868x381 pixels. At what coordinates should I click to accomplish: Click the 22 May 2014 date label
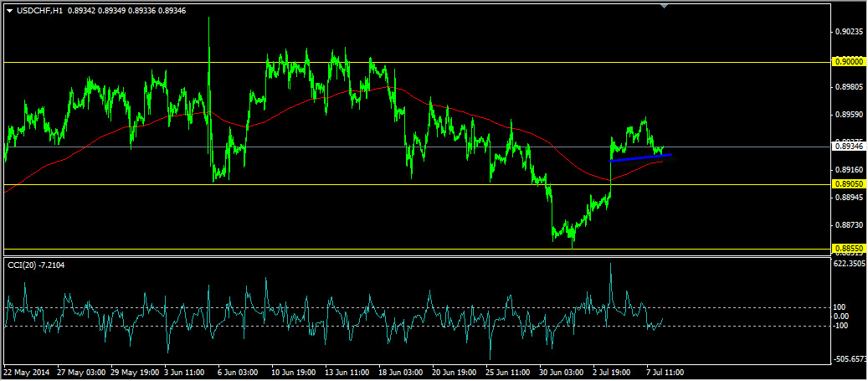pyautogui.click(x=27, y=373)
